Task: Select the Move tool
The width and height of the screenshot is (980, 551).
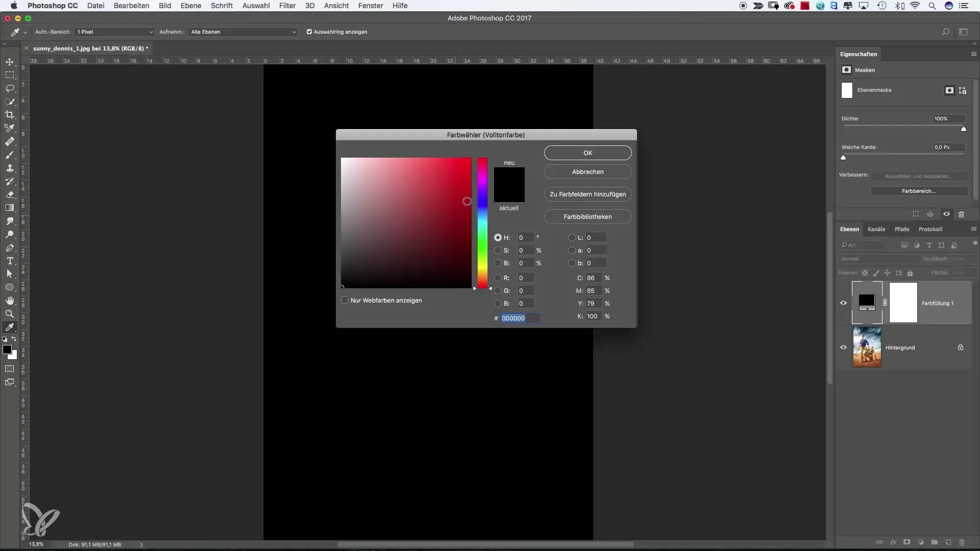Action: 10,62
